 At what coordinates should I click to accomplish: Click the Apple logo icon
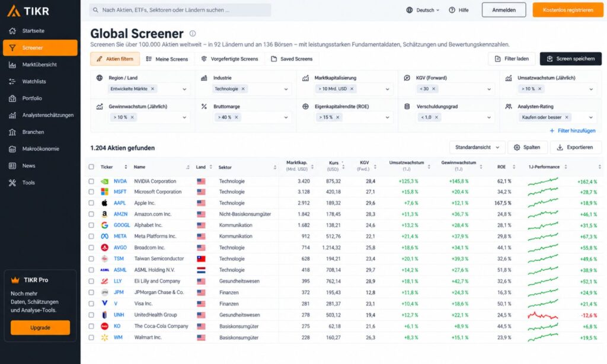104,203
